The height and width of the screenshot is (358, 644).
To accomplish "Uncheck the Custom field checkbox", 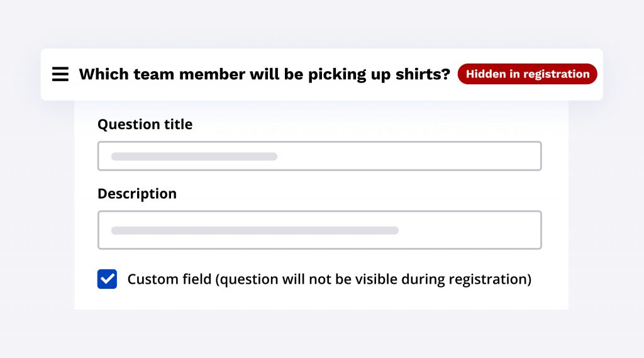I will point(108,279).
